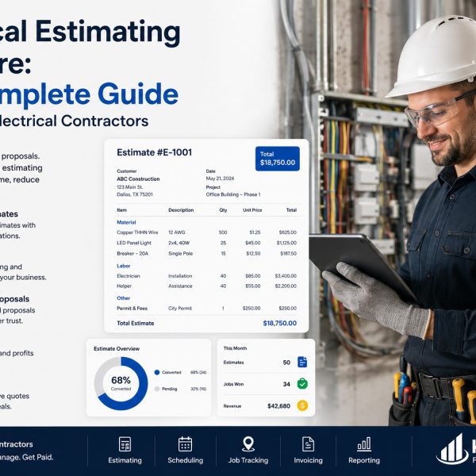
Task: Click the Invoicing document icon
Action: click(308, 444)
